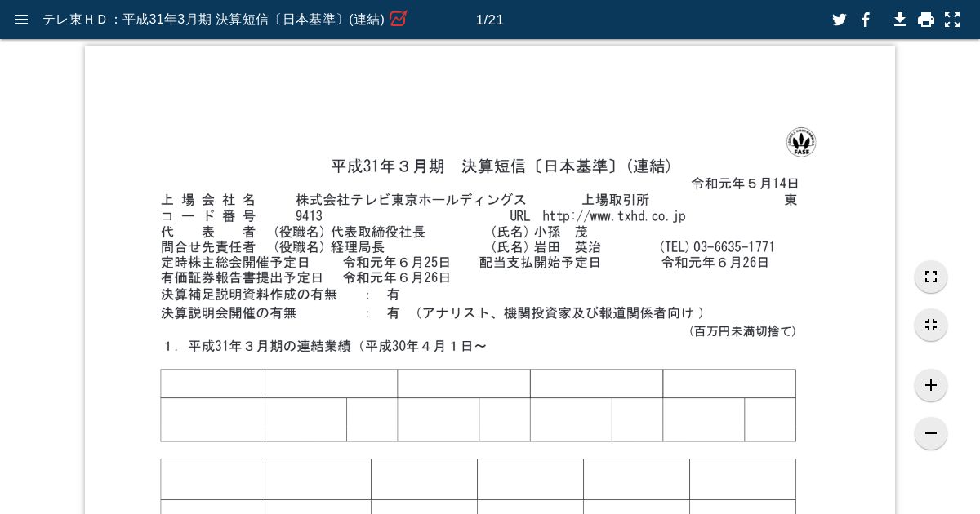Open the URL http://www.txhd.co.jp
Image resolution: width=980 pixels, height=514 pixels.
614,216
